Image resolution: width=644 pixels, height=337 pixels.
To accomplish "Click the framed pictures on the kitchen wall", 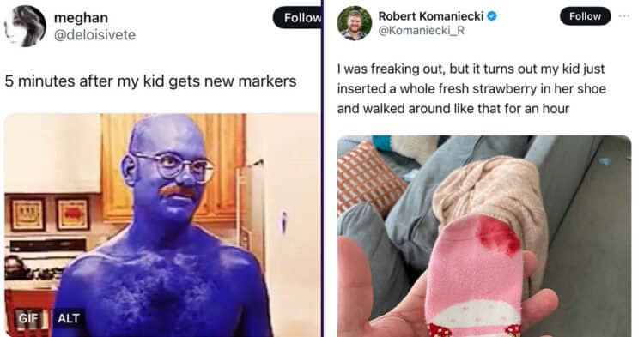I will point(50,214).
